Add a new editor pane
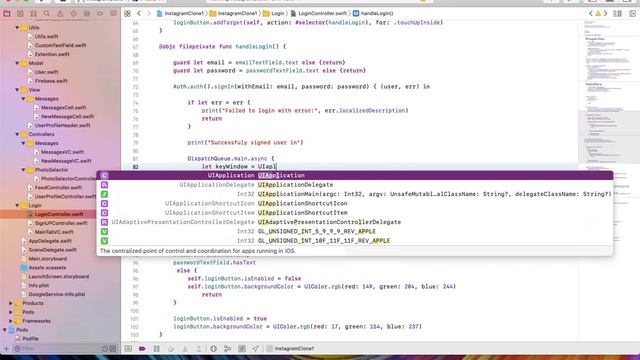640x360 pixels. click(632, 13)
